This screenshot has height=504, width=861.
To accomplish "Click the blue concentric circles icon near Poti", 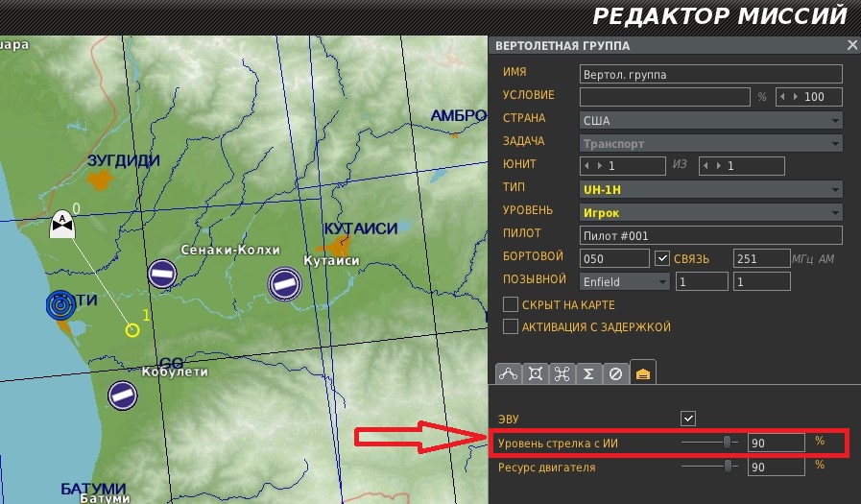I will tap(60, 304).
